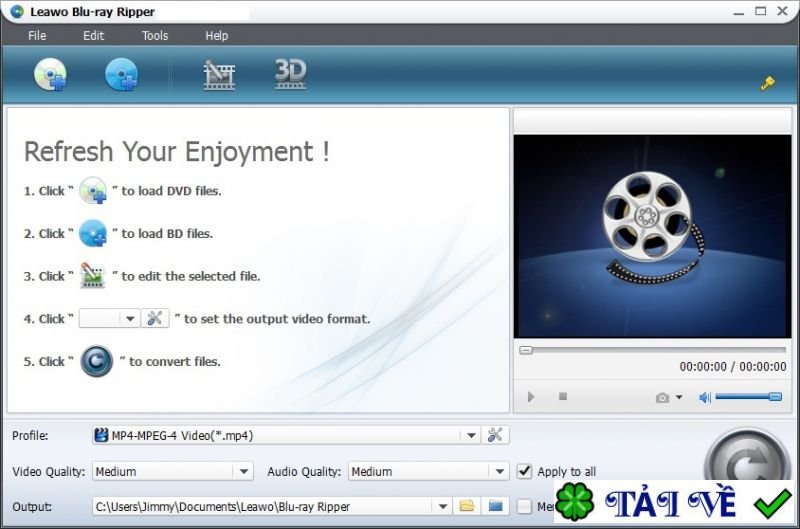Image resolution: width=800 pixels, height=529 pixels.
Task: Close the Leawo Blu-ray Ripper window
Action: click(x=782, y=11)
